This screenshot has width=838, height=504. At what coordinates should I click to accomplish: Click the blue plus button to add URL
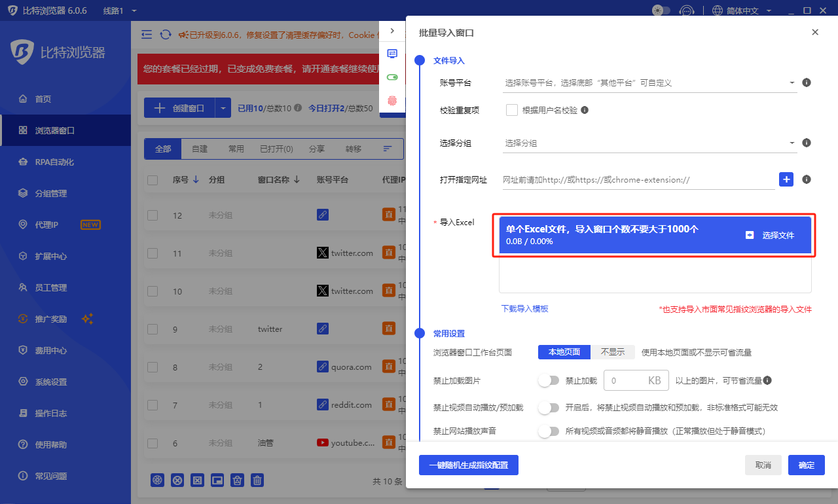[x=786, y=179]
